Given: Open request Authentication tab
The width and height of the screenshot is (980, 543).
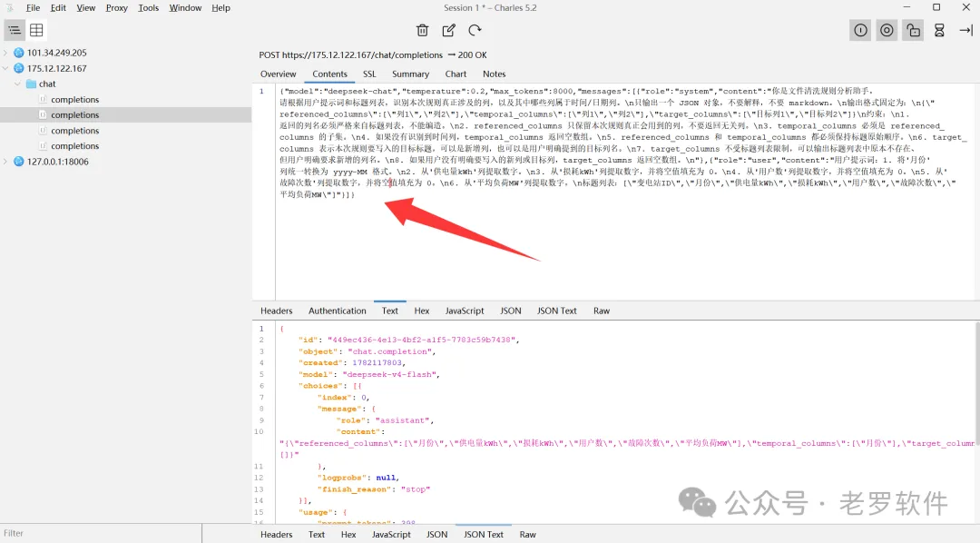Looking at the screenshot, I should coord(337,311).
